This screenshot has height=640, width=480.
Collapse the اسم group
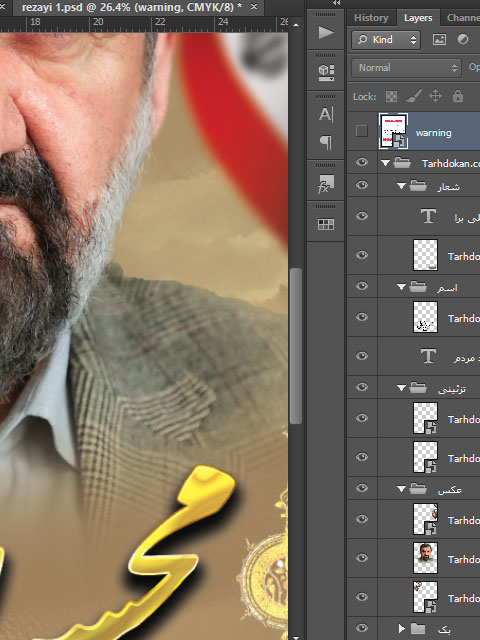point(401,287)
